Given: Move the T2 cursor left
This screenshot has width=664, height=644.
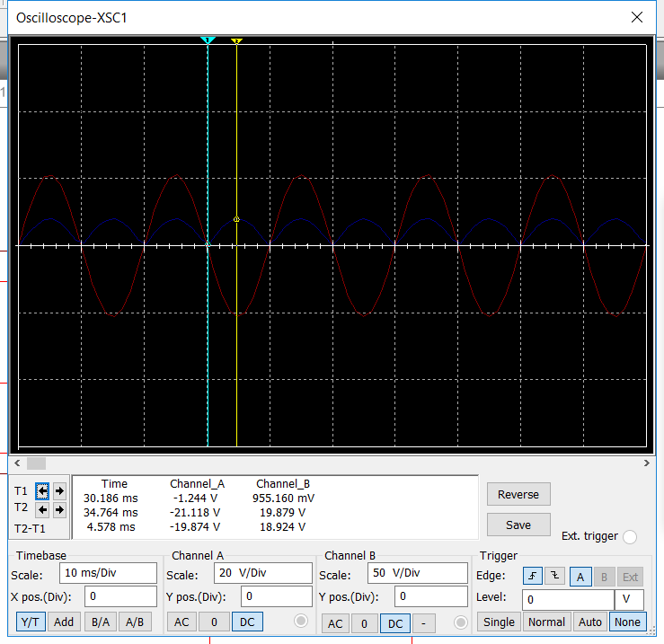Looking at the screenshot, I should [42, 509].
